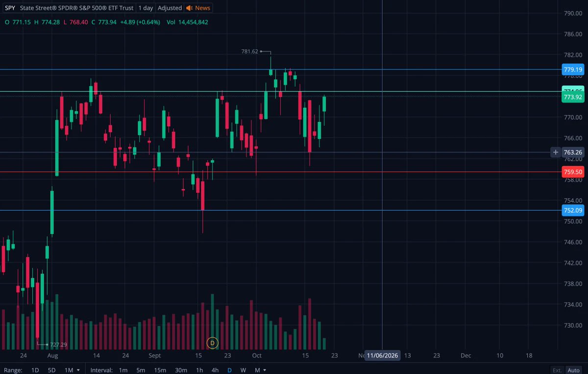Toggle Ext. extended hours mode
Image resolution: width=588 pixels, height=374 pixels.
pyautogui.click(x=557, y=370)
